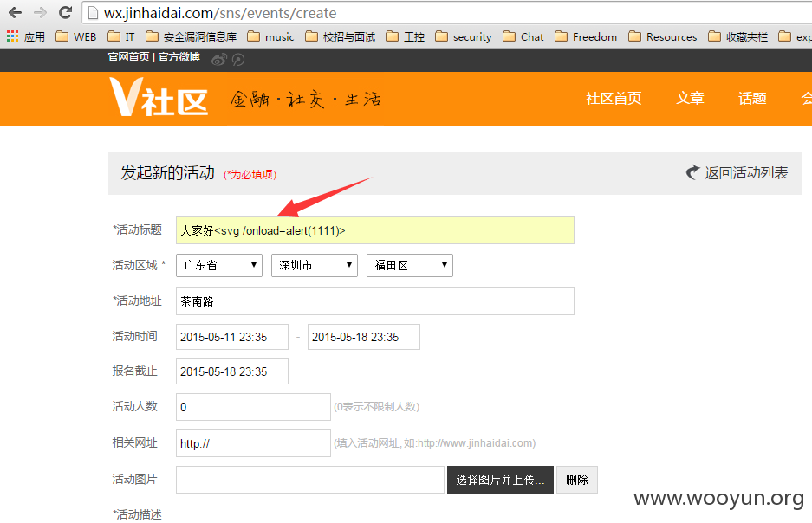Open the Chat bookmark folder
The height and width of the screenshot is (523, 812).
tap(523, 36)
